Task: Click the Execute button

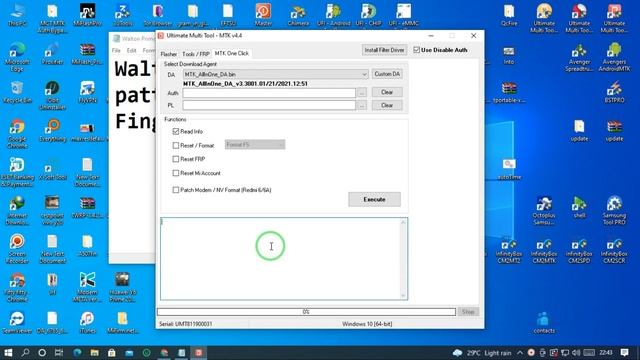Action: 374,200
